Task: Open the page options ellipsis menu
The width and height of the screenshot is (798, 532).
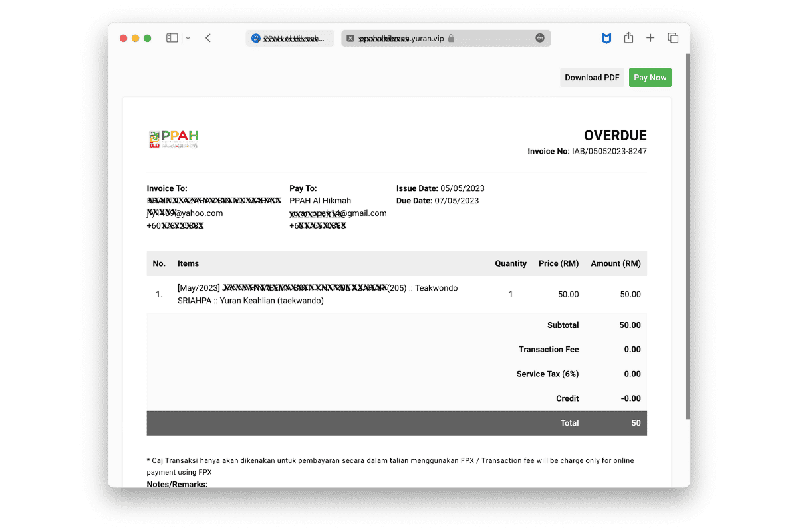Action: [x=540, y=38]
